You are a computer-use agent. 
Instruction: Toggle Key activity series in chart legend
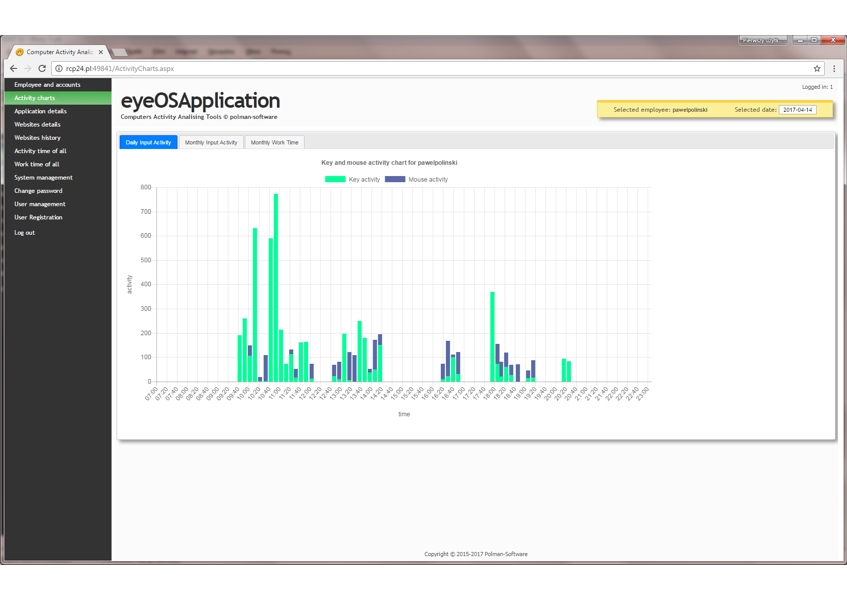tap(352, 179)
